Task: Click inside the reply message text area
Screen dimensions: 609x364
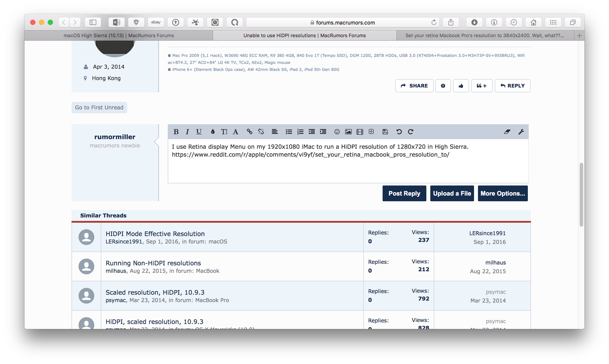Action: (348, 161)
